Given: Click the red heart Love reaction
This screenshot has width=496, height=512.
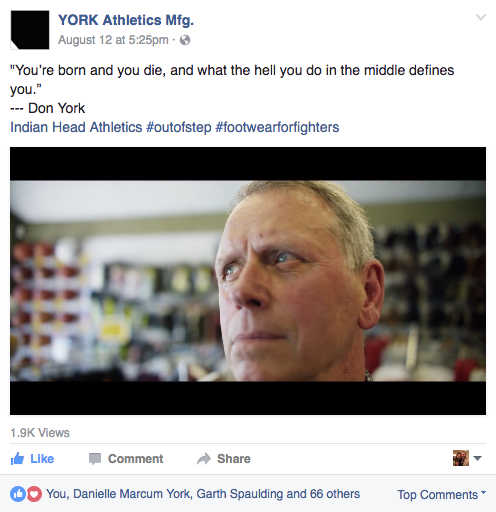Looking at the screenshot, I should tap(34, 494).
